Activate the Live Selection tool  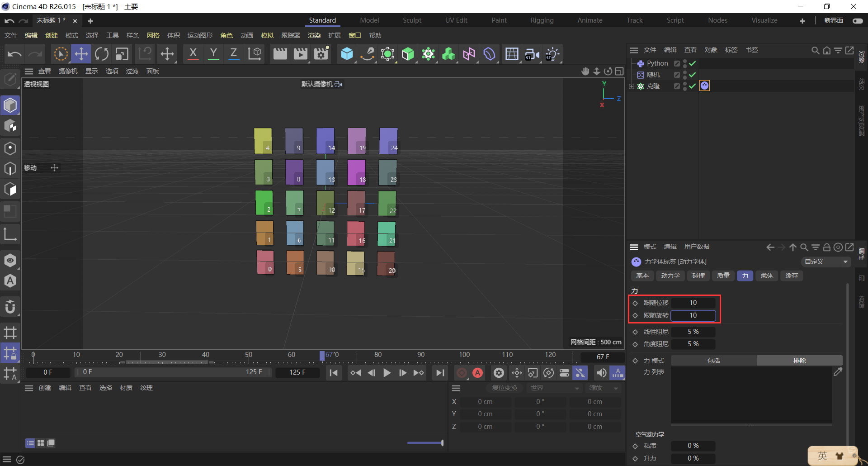[x=61, y=54]
